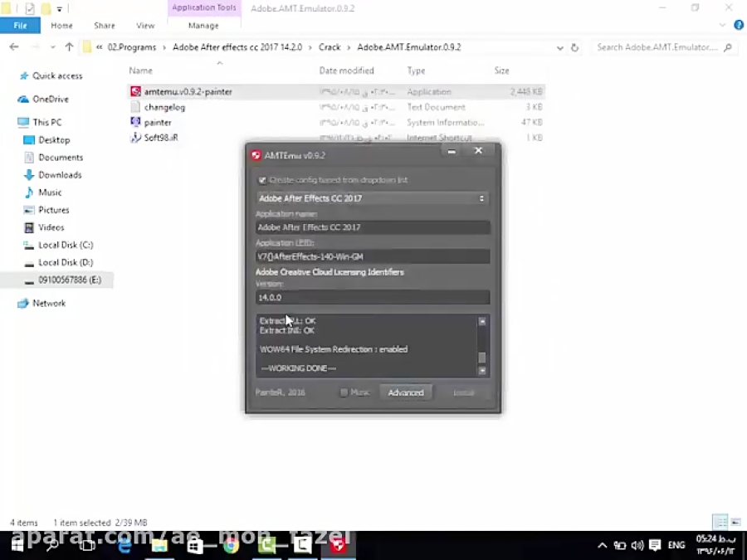Viewport: 747px width, 560px height.
Task: Open Action Center notifications icon
Action: [x=655, y=545]
